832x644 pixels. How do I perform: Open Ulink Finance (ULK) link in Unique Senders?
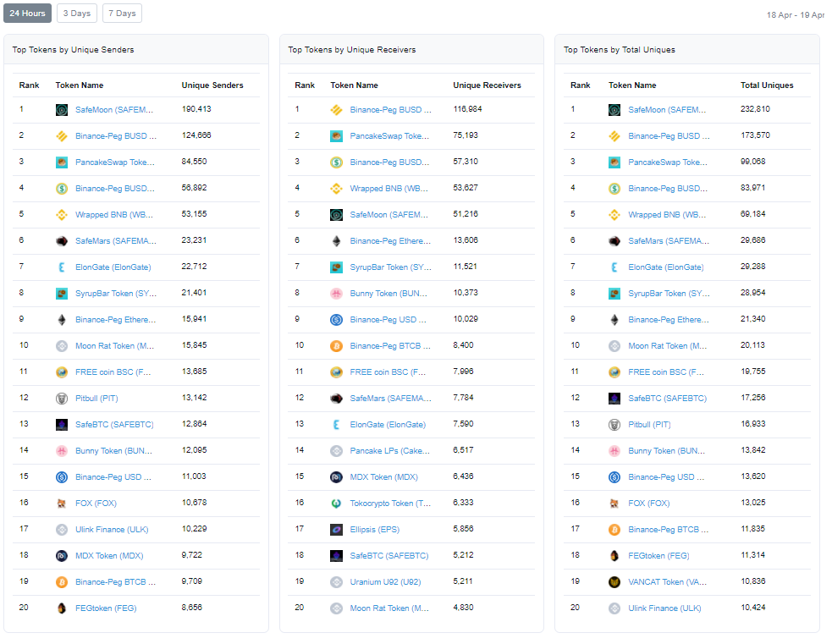click(112, 530)
